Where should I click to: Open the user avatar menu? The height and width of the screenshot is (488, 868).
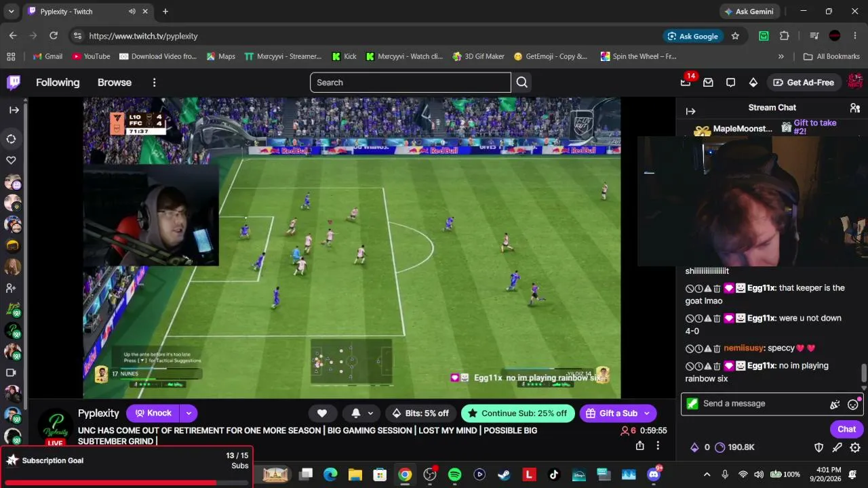point(855,82)
